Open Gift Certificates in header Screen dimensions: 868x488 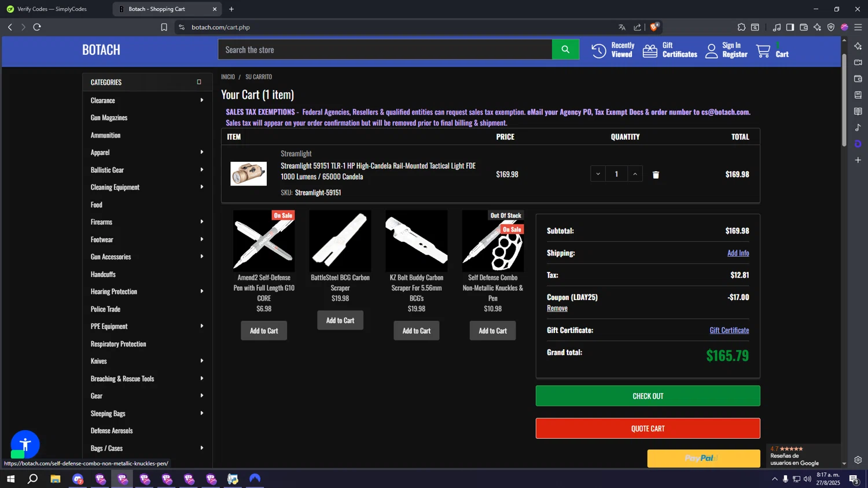[x=670, y=50]
